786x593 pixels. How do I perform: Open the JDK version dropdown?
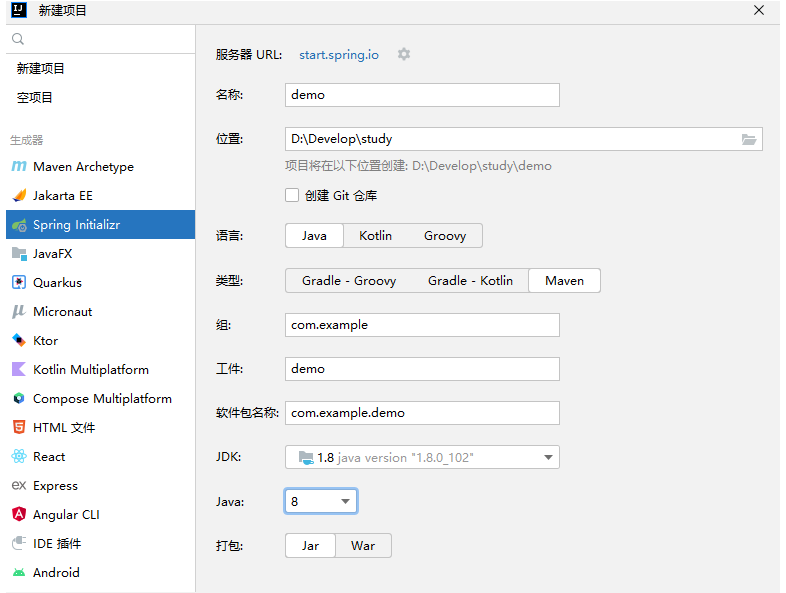pos(548,458)
